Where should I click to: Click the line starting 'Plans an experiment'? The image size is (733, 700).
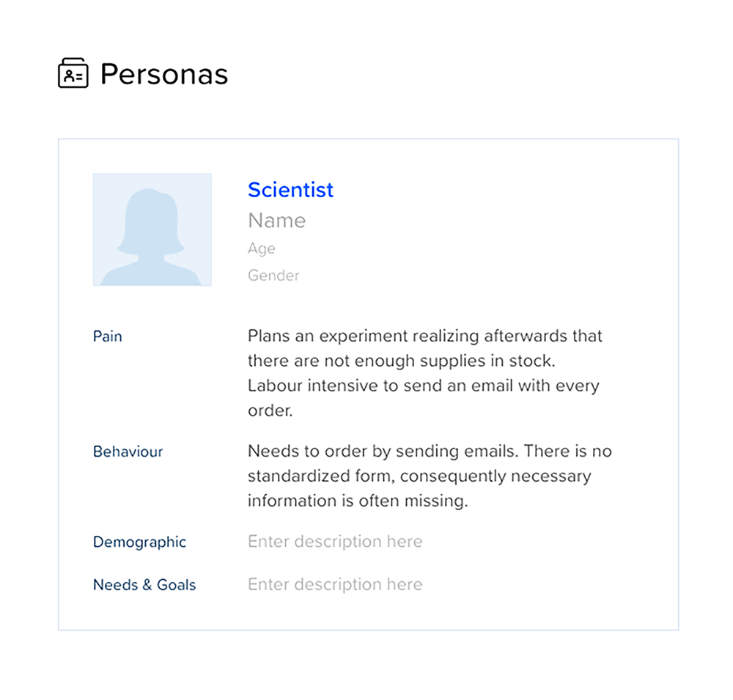[424, 336]
